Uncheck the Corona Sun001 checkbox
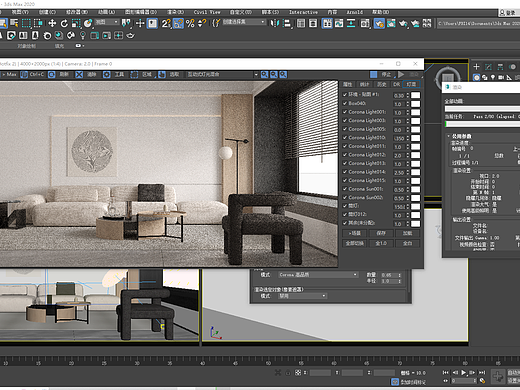Image resolution: width=520 pixels, height=390 pixels. click(345, 189)
